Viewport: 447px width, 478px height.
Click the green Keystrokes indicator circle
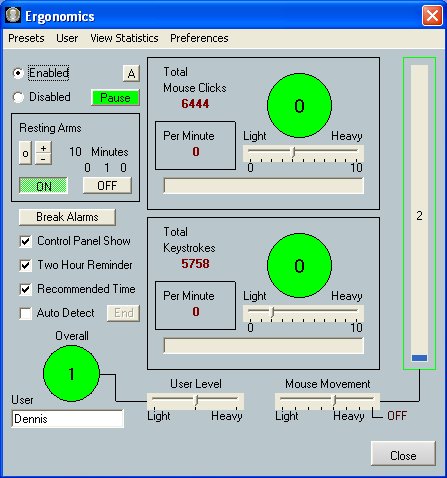pyautogui.click(x=299, y=265)
